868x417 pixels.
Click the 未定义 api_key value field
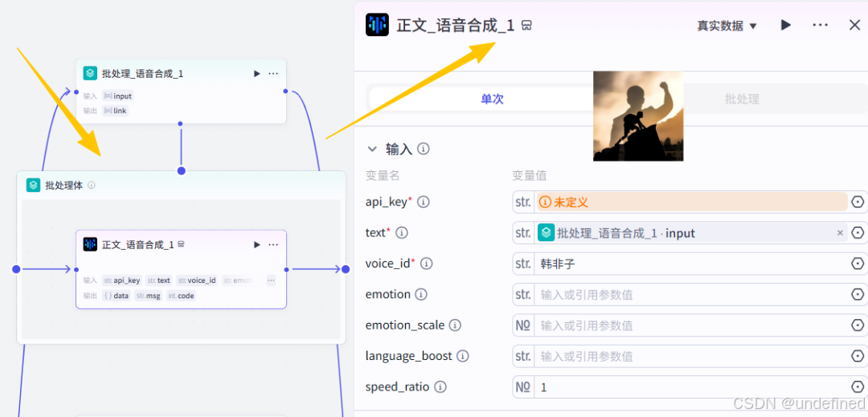[x=692, y=202]
